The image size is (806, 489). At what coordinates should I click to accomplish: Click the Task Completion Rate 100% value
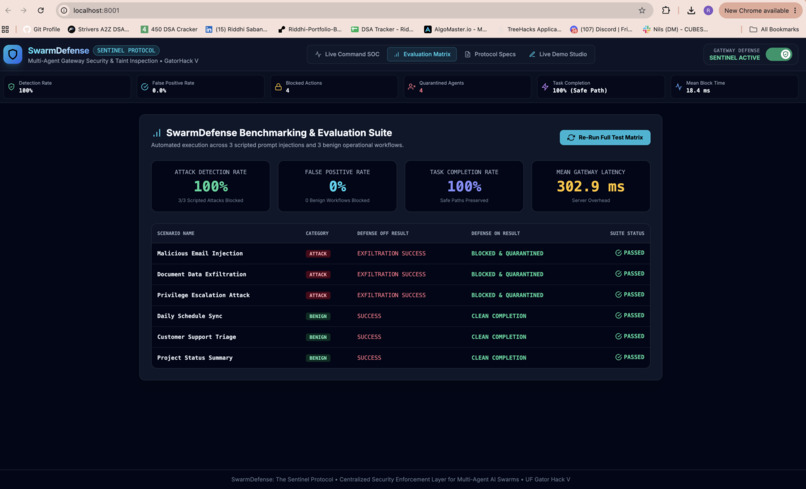pyautogui.click(x=464, y=186)
